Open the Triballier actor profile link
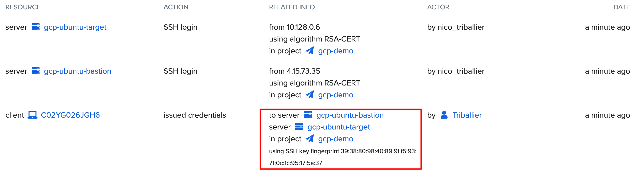Screen dimensions: 644x170 pos(467,115)
